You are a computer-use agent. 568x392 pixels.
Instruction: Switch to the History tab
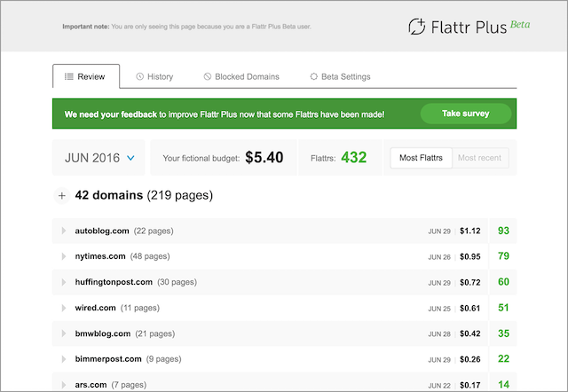[154, 76]
